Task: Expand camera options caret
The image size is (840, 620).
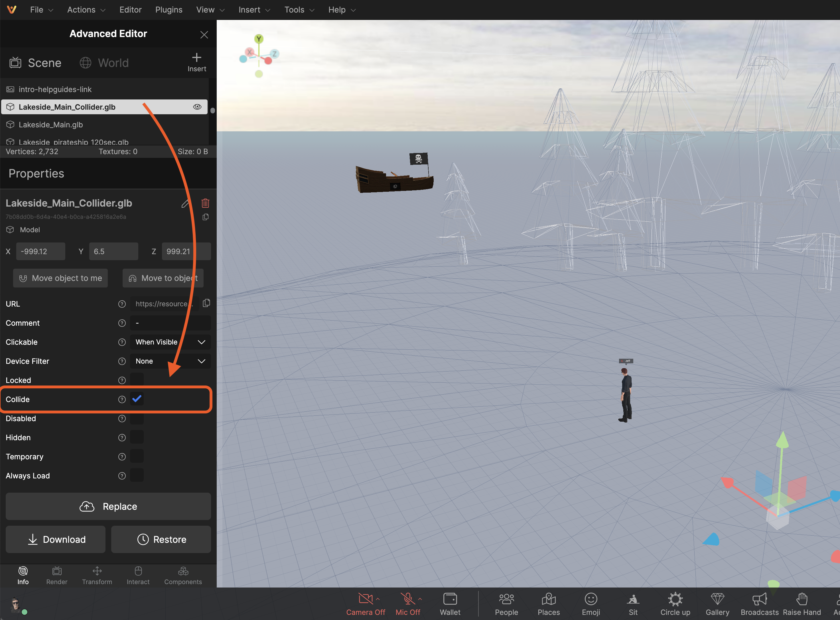Action: pyautogui.click(x=378, y=599)
